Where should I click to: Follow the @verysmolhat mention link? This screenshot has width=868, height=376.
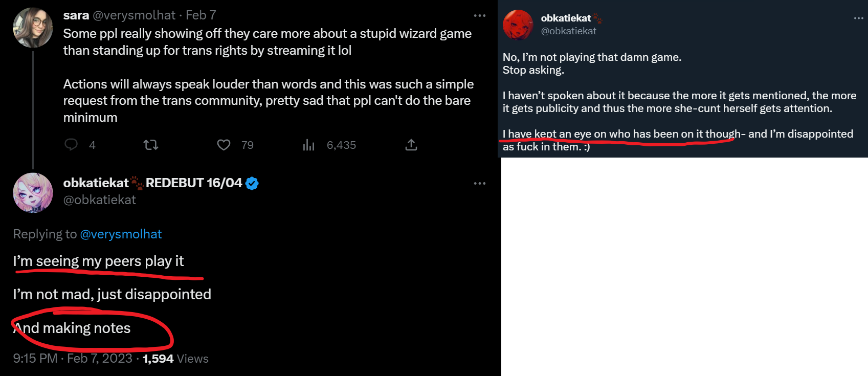coord(121,234)
